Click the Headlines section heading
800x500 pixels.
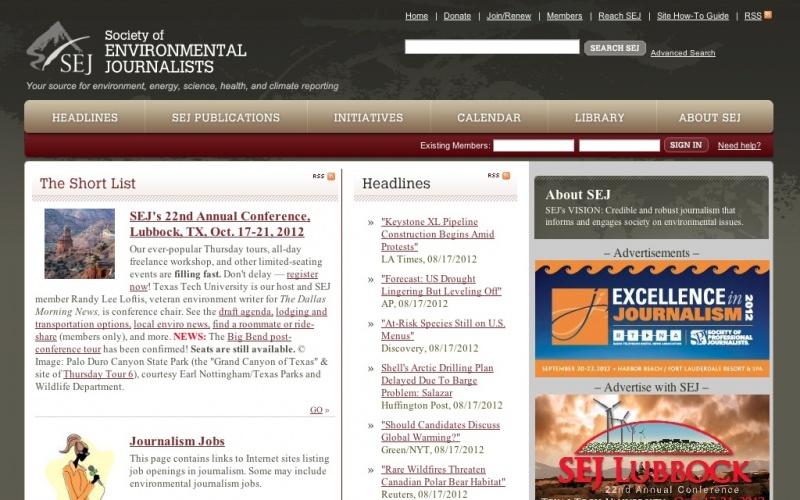click(396, 183)
